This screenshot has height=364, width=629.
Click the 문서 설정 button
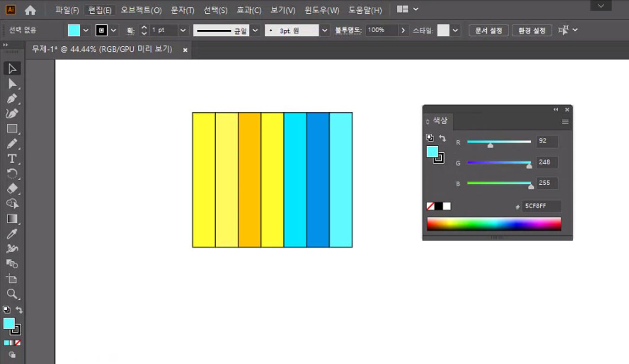tap(488, 31)
